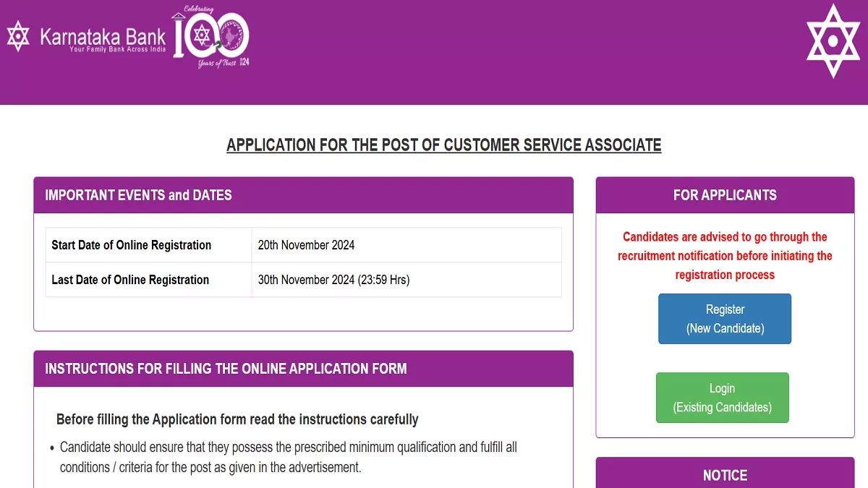
Task: Click the large white star emblem
Action: coord(833,41)
